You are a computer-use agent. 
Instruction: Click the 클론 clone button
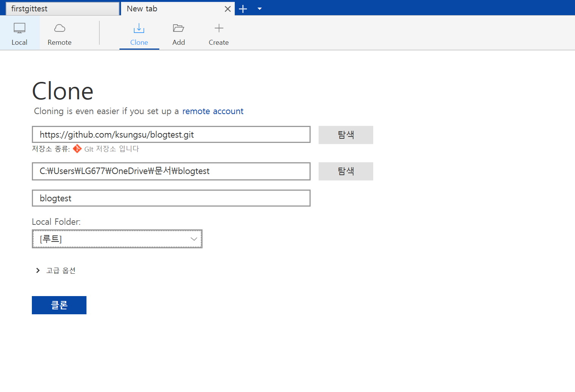[59, 305]
